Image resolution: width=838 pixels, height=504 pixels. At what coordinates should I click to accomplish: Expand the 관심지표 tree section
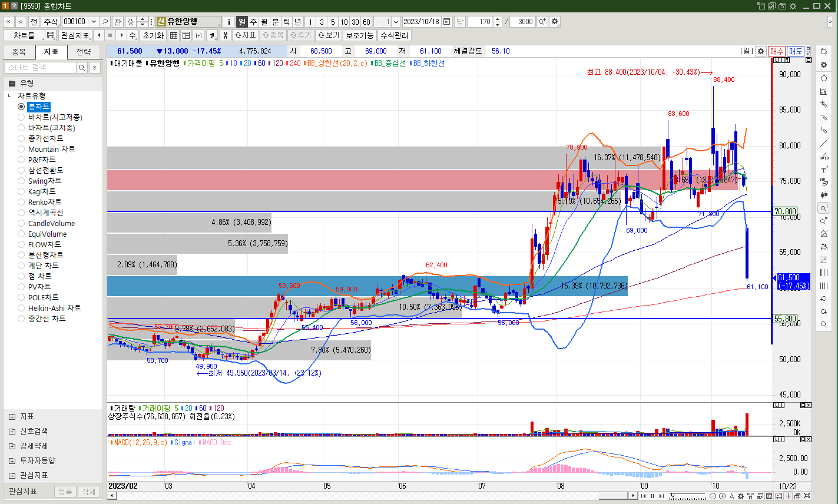(x=12, y=475)
